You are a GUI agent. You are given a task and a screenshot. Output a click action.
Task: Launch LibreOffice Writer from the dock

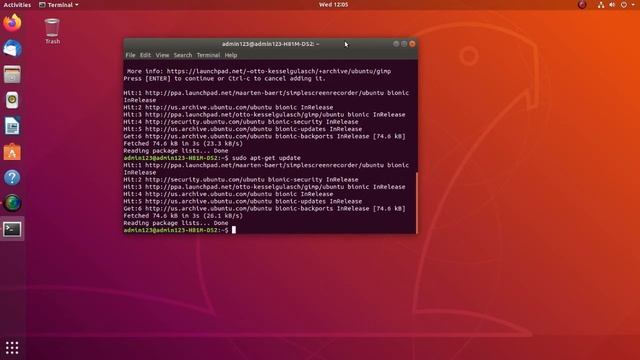click(x=12, y=126)
